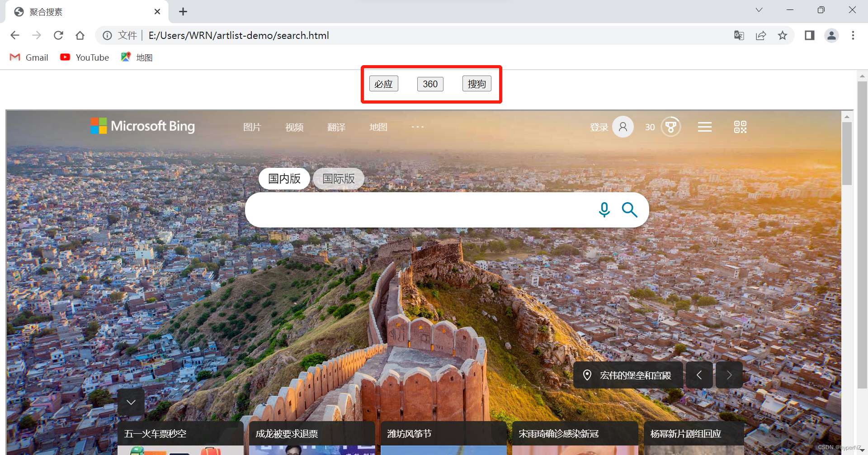Viewport: 868px width, 455px height.
Task: Open the Chrome profile avatar
Action: tap(831, 35)
